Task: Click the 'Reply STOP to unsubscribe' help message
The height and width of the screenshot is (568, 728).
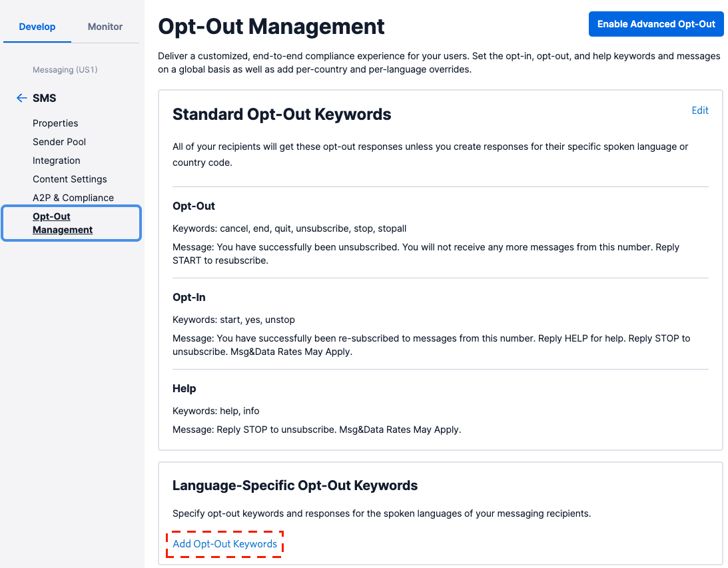Action: (x=316, y=429)
